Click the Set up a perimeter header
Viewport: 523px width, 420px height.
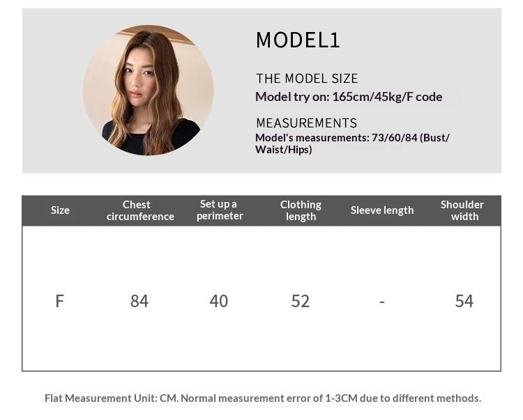[x=219, y=210]
